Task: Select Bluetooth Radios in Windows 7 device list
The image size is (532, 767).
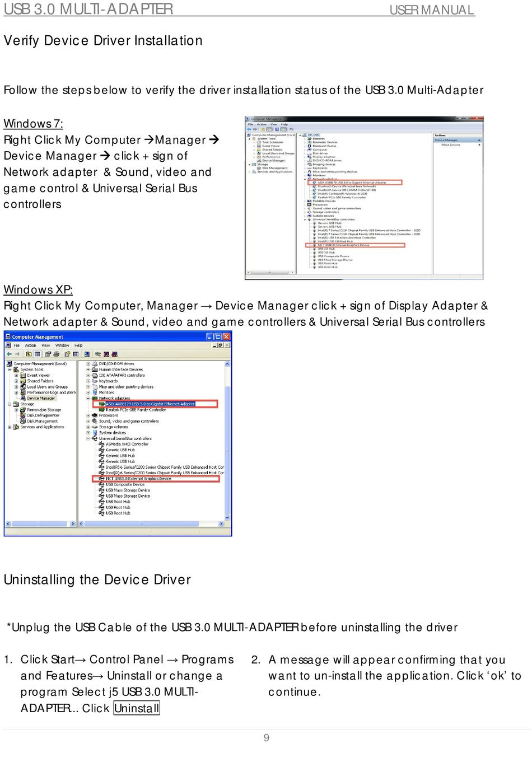Action: coord(324,146)
